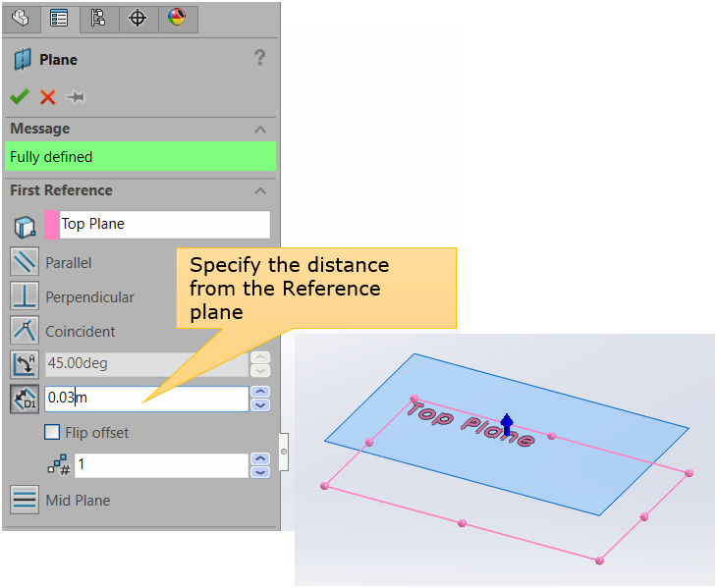
Task: Click the Parallel label
Action: [69, 263]
